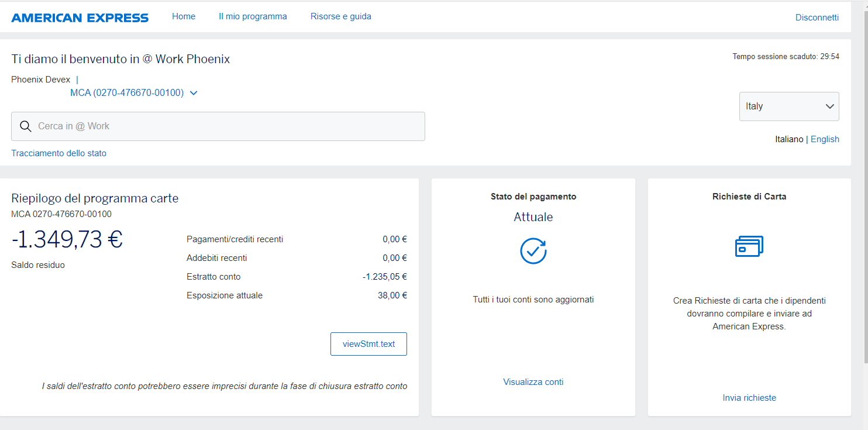Select the Italiano language option
This screenshot has width=868, height=430.
(788, 139)
